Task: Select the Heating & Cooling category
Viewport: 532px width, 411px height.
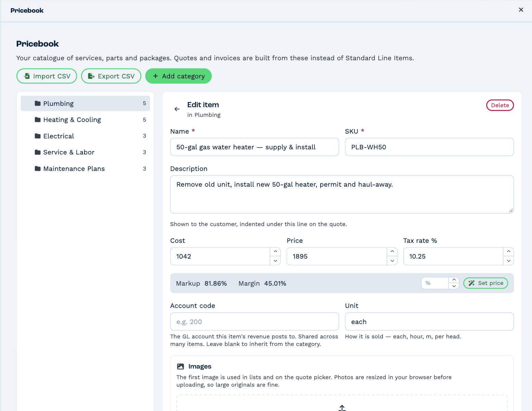Action: click(85, 120)
